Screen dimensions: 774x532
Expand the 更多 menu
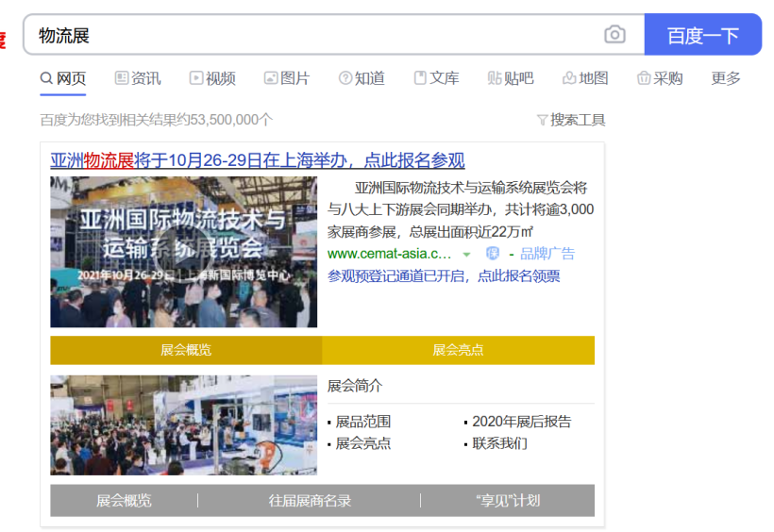726,78
